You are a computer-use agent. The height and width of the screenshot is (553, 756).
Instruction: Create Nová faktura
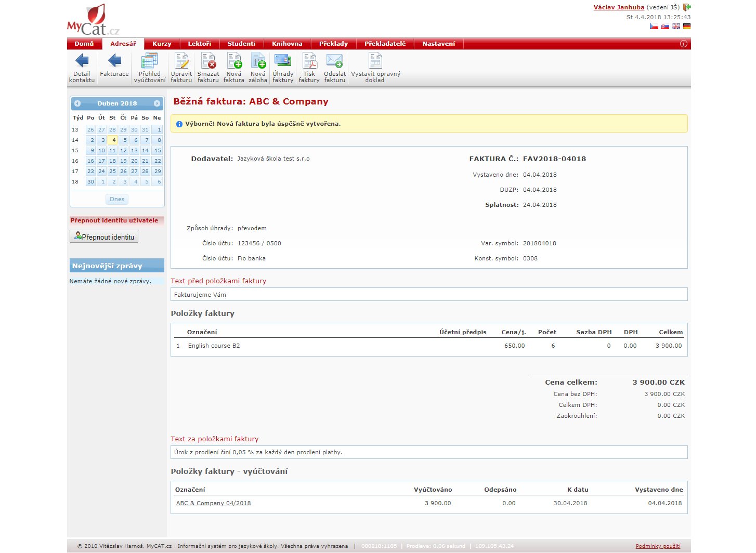(x=234, y=68)
